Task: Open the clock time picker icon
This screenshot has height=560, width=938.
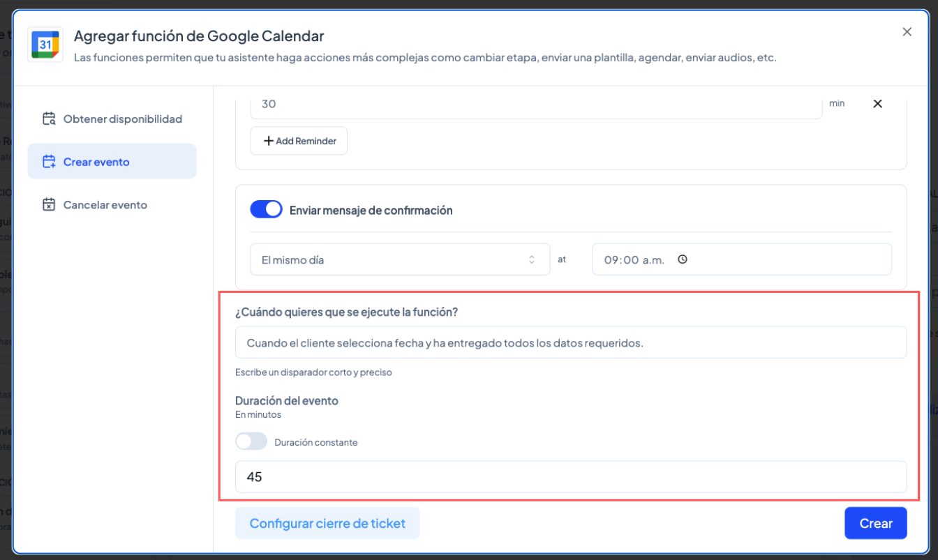Action: (x=683, y=259)
